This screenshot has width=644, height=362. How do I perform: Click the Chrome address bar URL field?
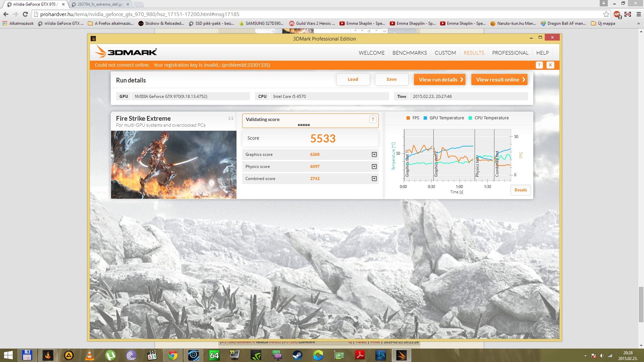click(319, 14)
